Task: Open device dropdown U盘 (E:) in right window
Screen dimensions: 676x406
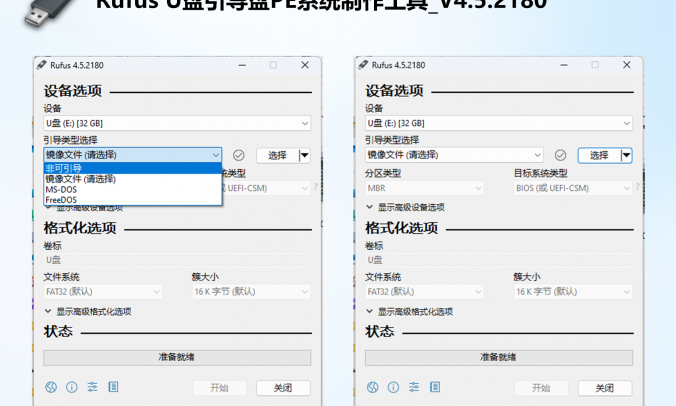Action: [499, 123]
